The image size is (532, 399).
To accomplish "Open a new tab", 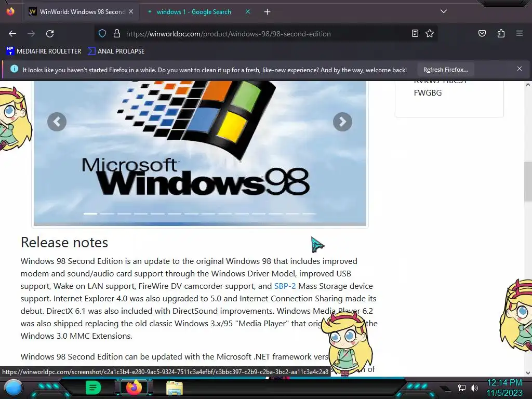I will [268, 12].
